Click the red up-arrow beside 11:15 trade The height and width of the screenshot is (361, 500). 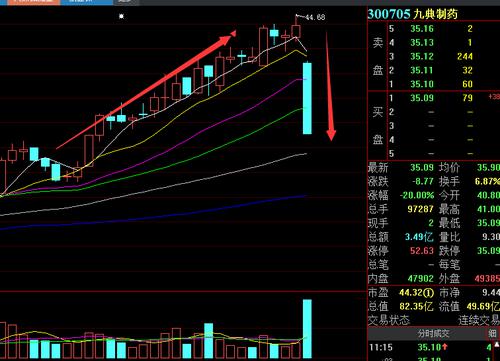click(444, 347)
